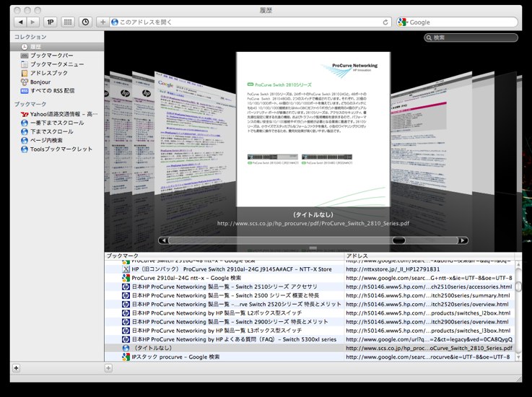Click HP favicon on Switch 2510 row
Screen dimensions: 532x397
(126, 287)
